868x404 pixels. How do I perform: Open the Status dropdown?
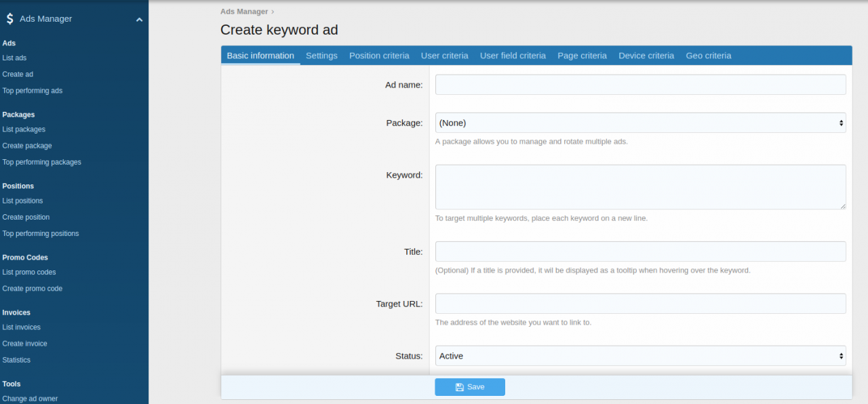click(x=640, y=356)
